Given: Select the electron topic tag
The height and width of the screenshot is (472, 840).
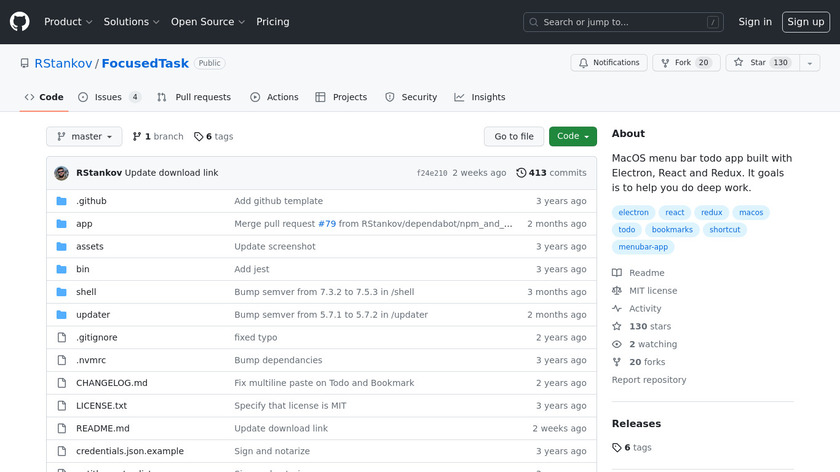Looking at the screenshot, I should click(x=634, y=213).
